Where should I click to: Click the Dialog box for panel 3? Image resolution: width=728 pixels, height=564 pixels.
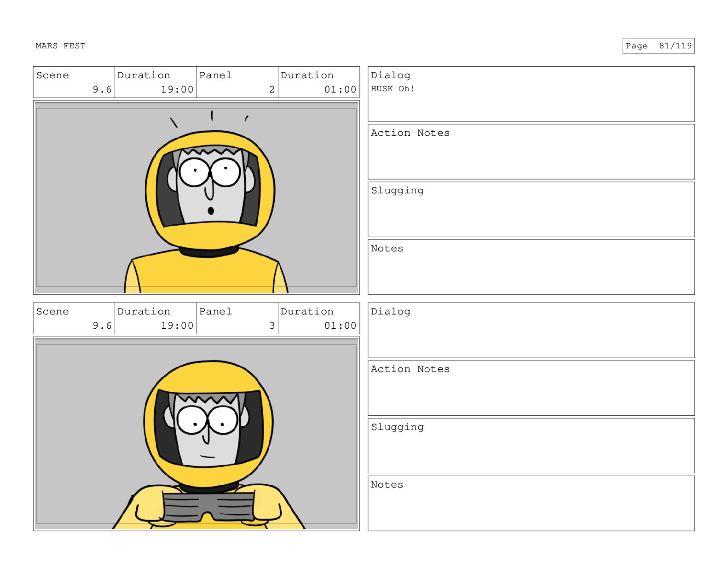coord(531,330)
